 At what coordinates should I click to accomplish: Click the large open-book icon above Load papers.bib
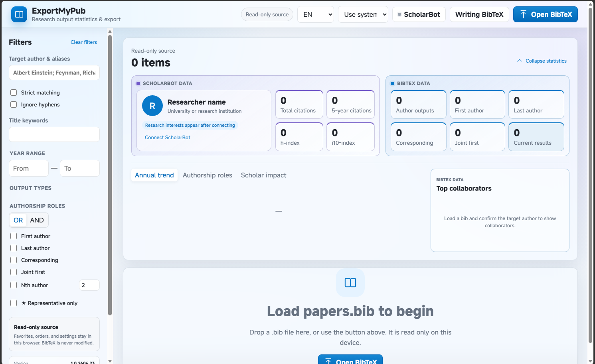click(x=350, y=283)
